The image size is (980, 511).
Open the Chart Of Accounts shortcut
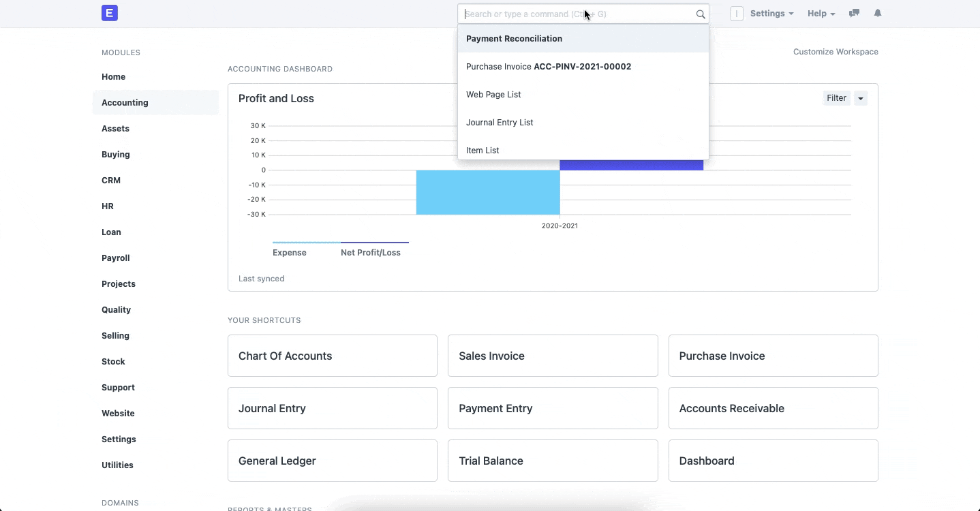coord(332,356)
